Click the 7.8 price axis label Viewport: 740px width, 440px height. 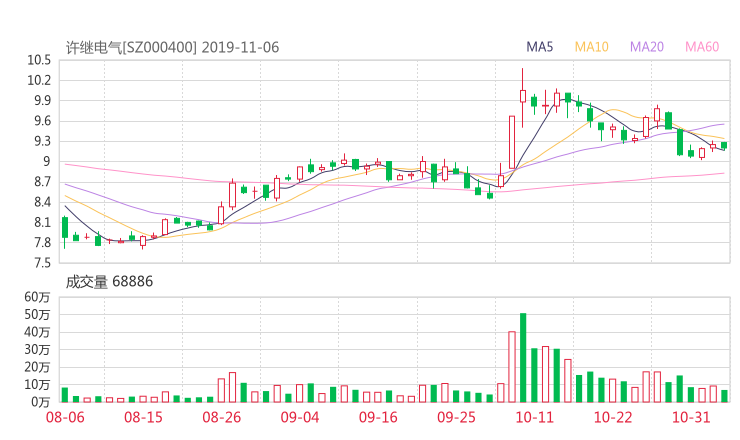click(x=42, y=243)
